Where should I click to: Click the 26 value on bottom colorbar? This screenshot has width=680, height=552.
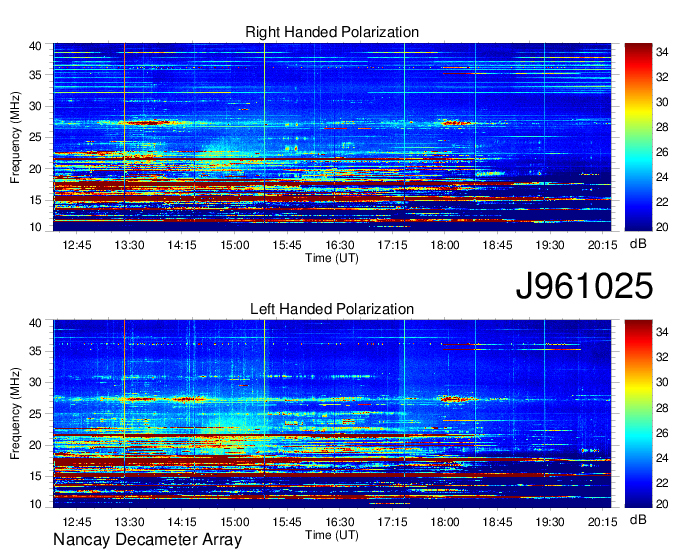click(x=662, y=433)
